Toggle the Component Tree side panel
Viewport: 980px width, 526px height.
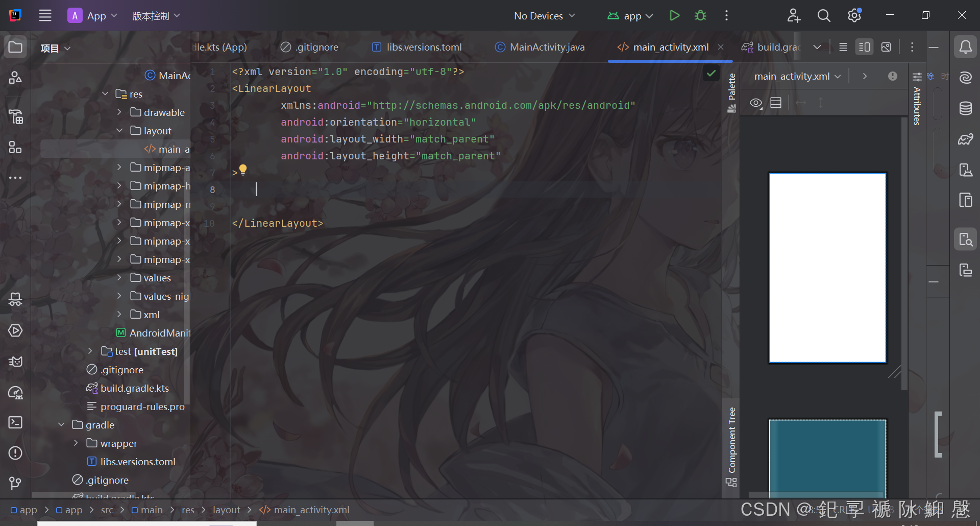pos(731,447)
